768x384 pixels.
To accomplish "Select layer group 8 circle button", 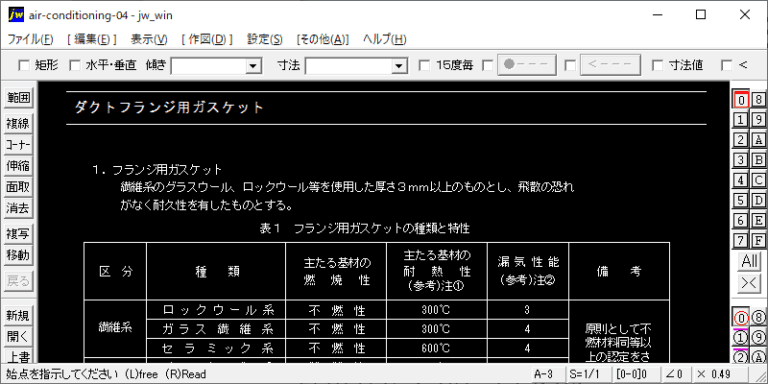I will (x=759, y=318).
